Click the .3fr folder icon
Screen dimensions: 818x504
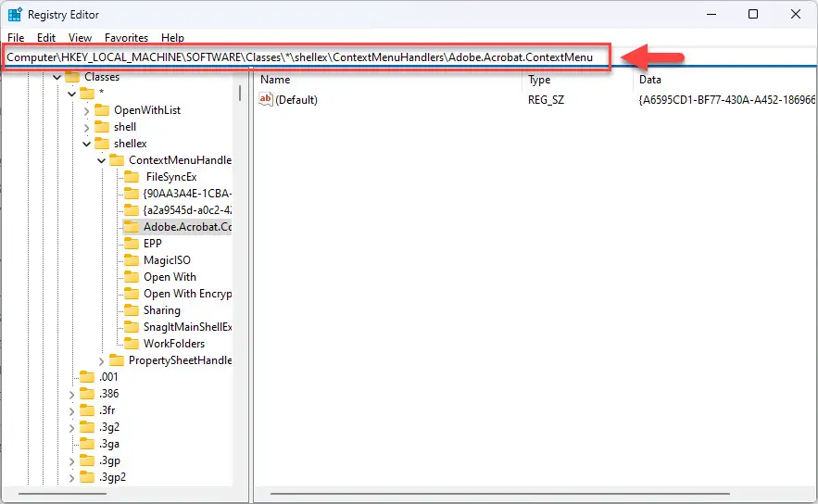click(87, 410)
